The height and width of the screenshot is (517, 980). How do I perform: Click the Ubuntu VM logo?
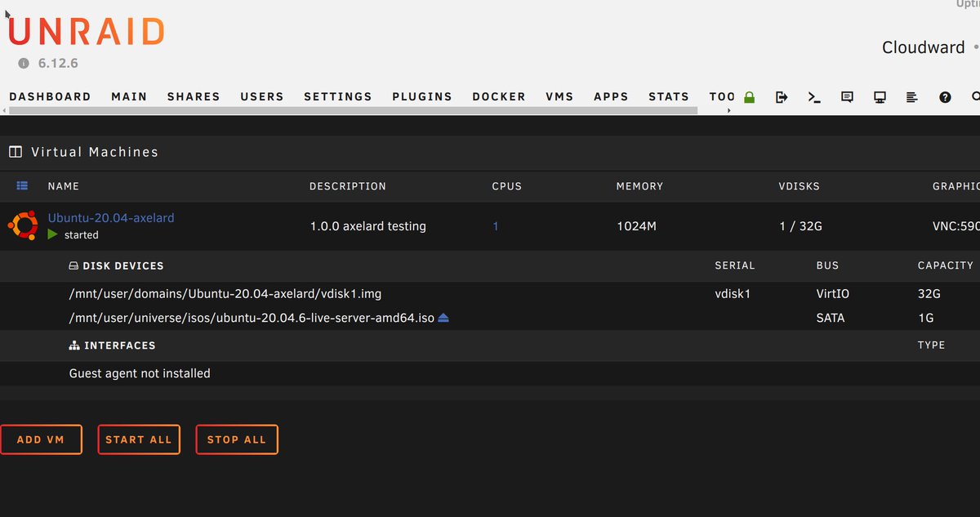pyautogui.click(x=22, y=225)
